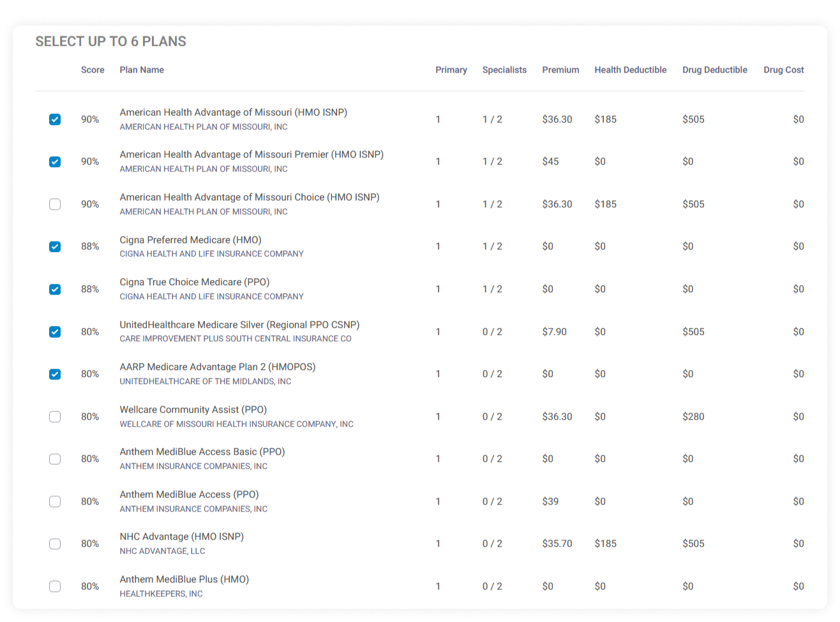Open American Health Advantage of Missouri Choice plan name
This screenshot has width=840, height=622.
click(250, 197)
